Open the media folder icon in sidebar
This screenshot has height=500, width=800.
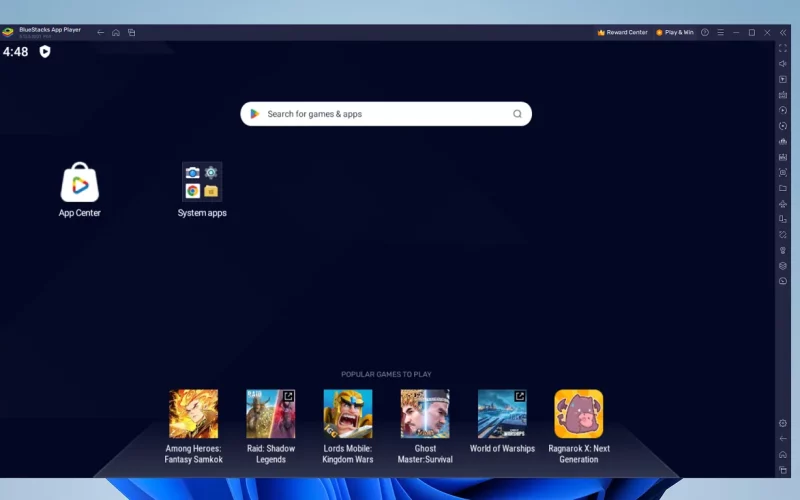click(x=783, y=188)
